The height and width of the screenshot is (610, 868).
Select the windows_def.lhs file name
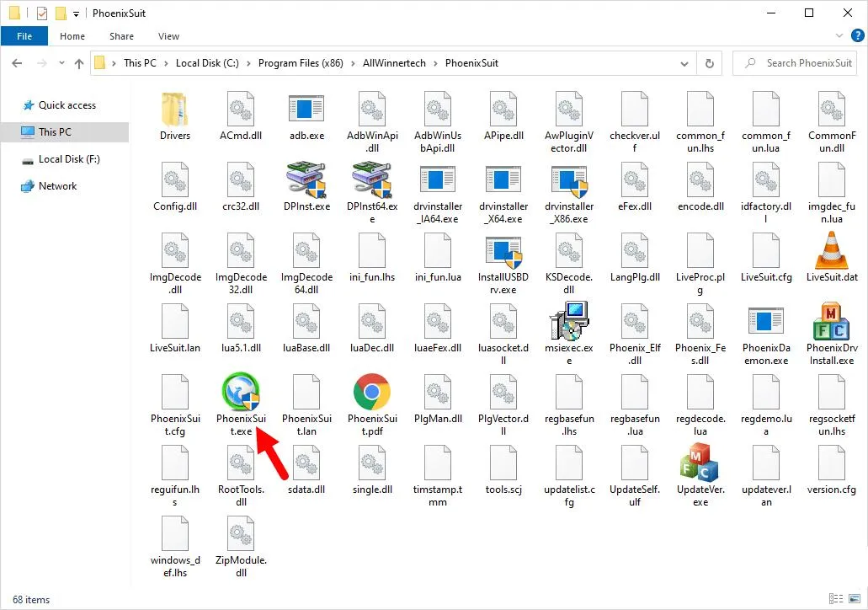coord(175,566)
